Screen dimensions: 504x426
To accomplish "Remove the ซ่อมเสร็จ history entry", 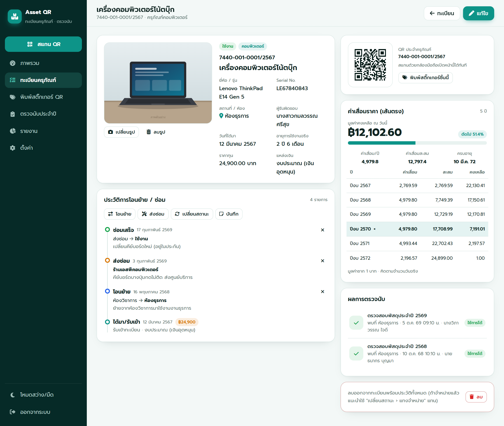I will point(322,230).
